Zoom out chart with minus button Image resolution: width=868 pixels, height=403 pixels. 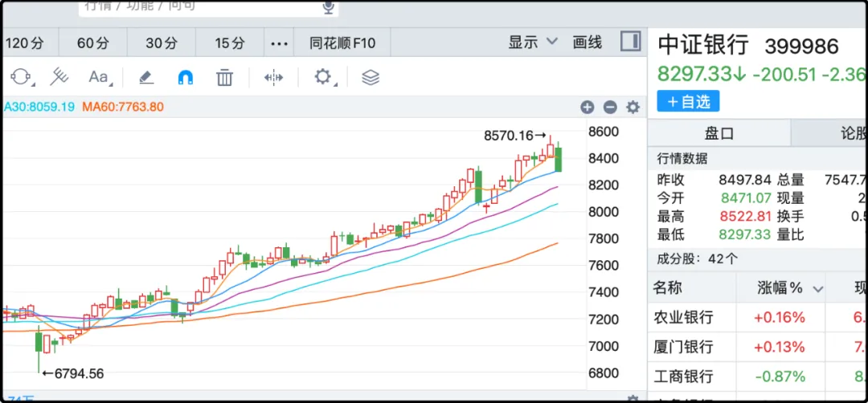tap(610, 108)
